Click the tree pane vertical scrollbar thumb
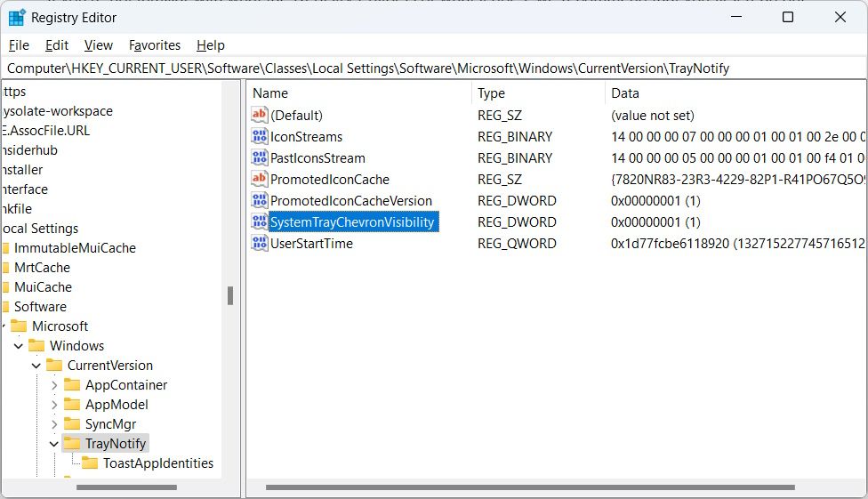Image resolution: width=868 pixels, height=499 pixels. [x=230, y=295]
